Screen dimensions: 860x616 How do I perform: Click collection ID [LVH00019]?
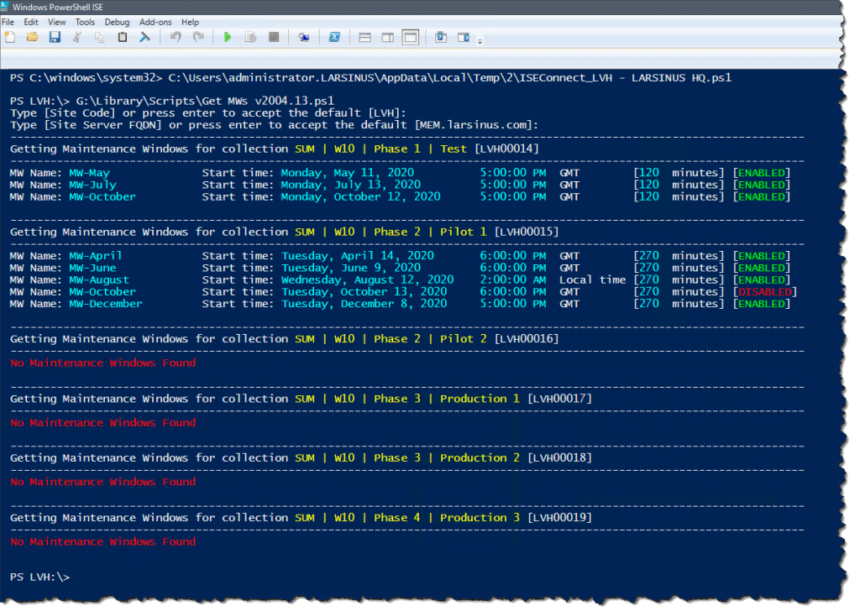pos(559,517)
